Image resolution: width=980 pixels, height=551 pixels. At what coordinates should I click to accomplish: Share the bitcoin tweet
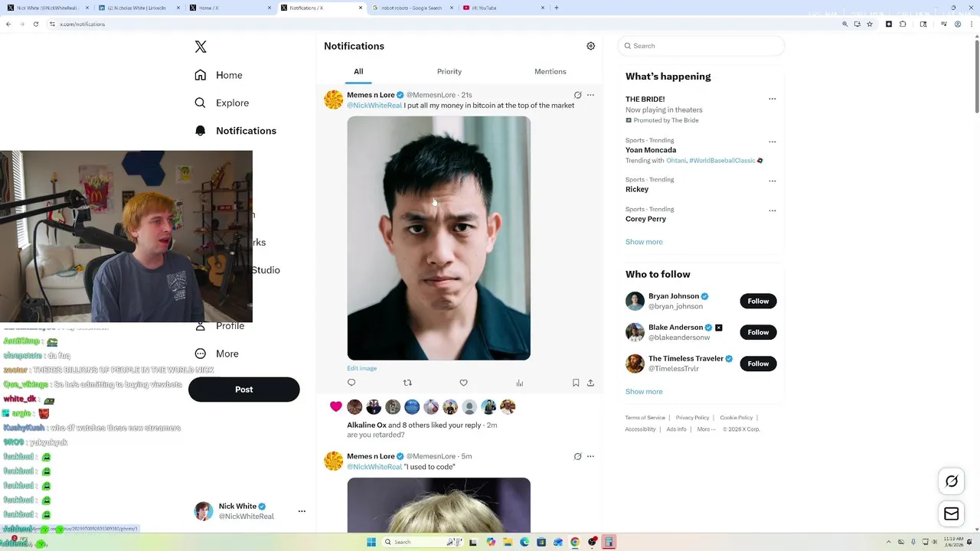pos(590,383)
